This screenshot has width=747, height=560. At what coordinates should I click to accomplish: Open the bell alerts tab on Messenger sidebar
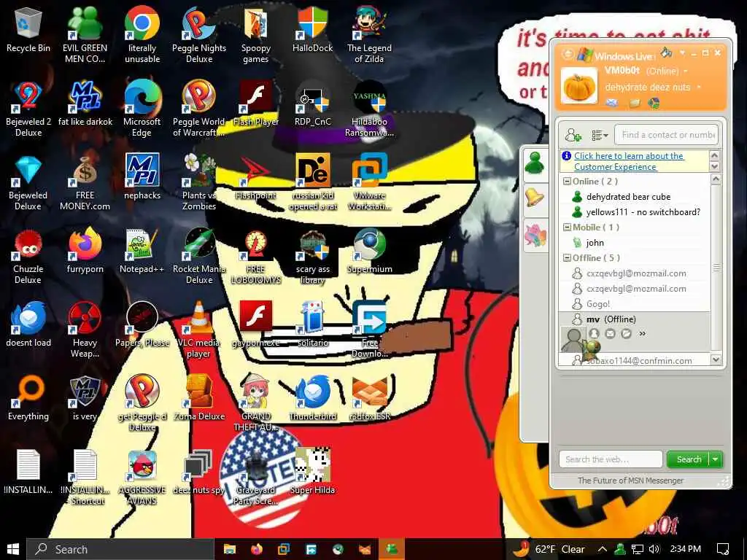click(535, 198)
